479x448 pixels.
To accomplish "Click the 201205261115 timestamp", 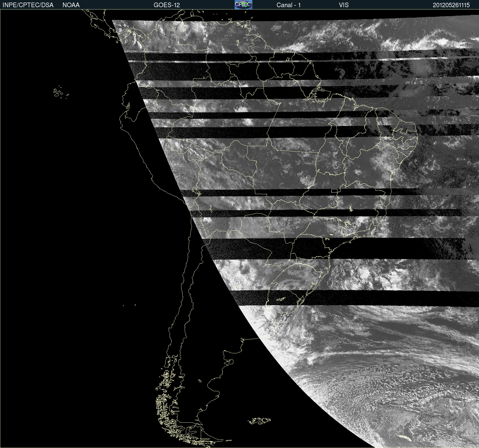I will click(451, 5).
